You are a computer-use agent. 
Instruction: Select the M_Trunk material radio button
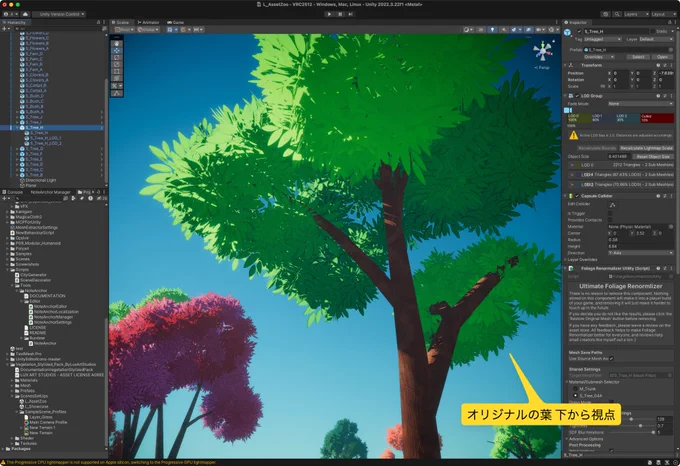click(575, 389)
